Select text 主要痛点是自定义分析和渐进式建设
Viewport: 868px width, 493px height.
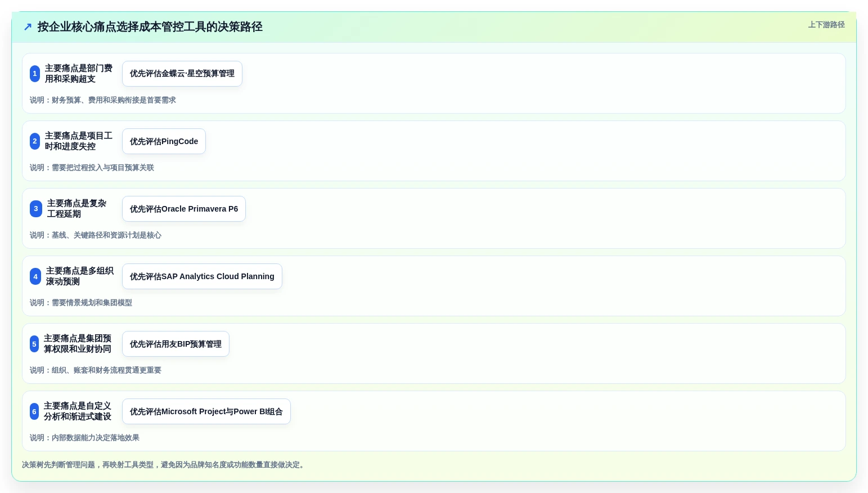pyautogui.click(x=78, y=411)
